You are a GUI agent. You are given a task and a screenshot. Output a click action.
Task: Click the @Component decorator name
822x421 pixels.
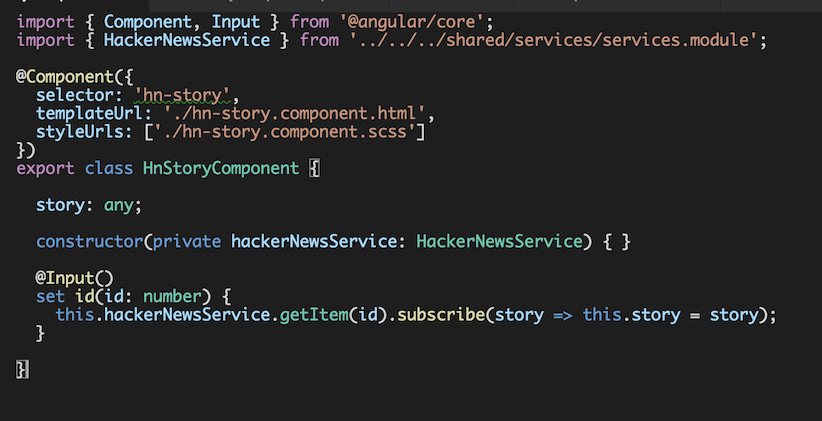(x=65, y=77)
